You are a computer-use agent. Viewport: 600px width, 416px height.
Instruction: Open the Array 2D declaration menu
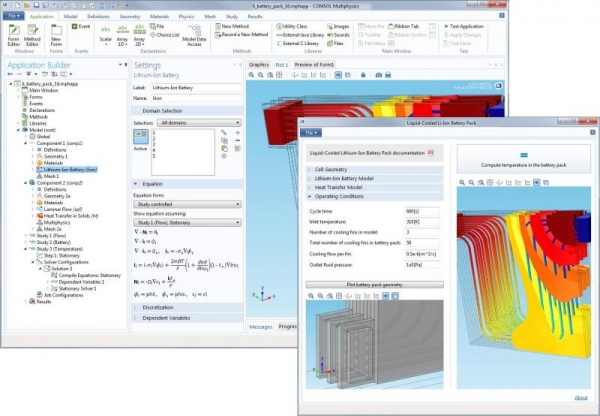tap(139, 35)
